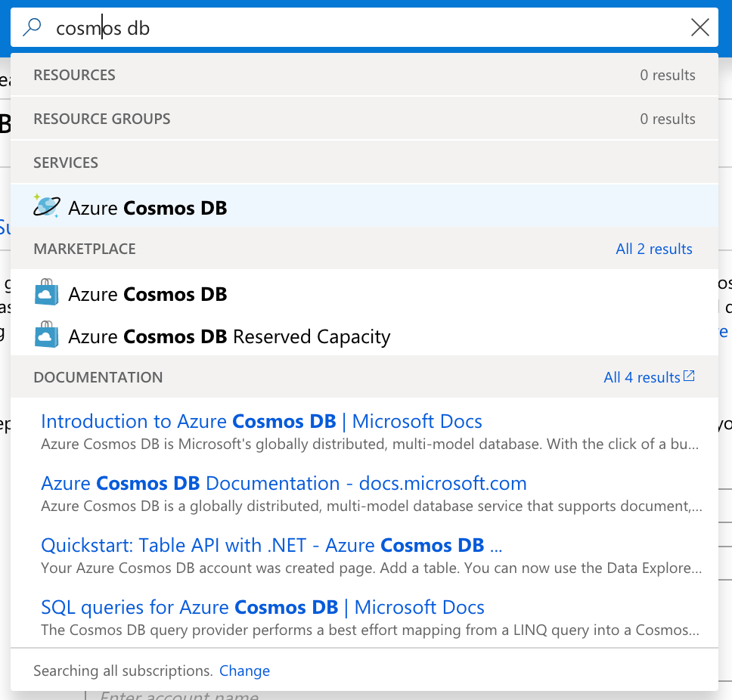732x700 pixels.
Task: Click the Azure Cosmos DB planet icon
Action: pyautogui.click(x=48, y=206)
